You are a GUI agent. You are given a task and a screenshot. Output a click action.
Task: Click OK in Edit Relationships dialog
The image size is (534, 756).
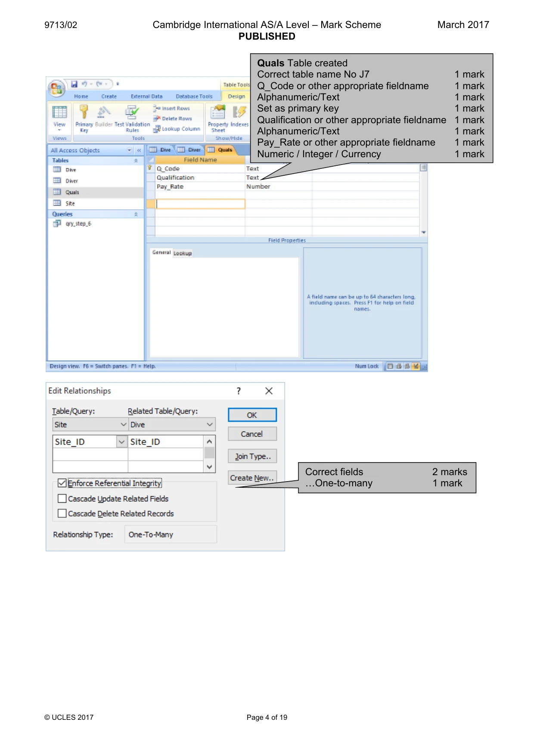pos(252,415)
